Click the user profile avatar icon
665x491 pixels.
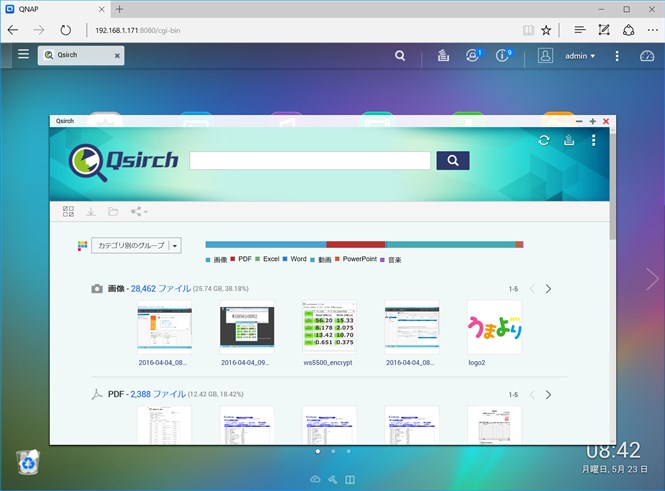545,56
